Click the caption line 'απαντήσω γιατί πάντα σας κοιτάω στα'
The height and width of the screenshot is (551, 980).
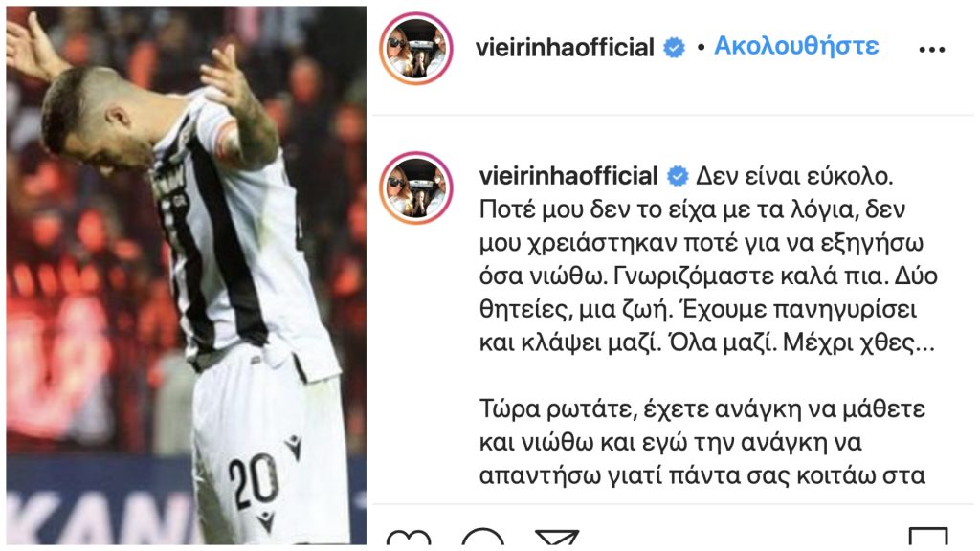[x=702, y=476]
